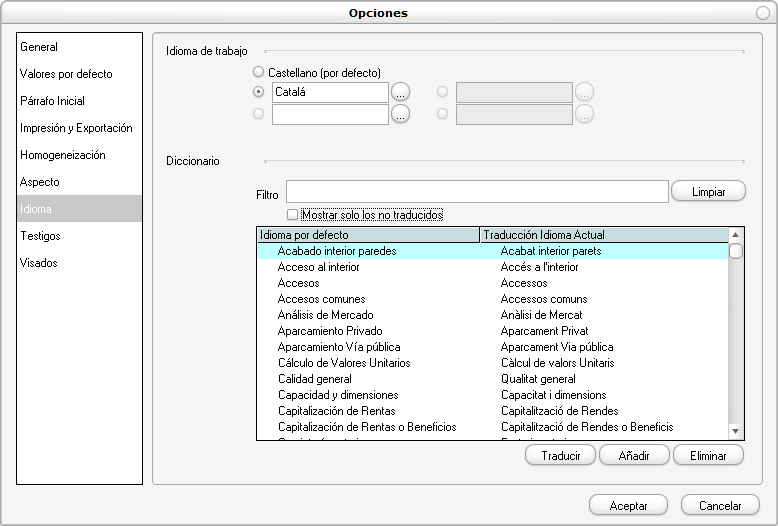Enable Mostrar solo los no traducidos checkbox
Screen dimensions: 778x526
click(x=292, y=215)
